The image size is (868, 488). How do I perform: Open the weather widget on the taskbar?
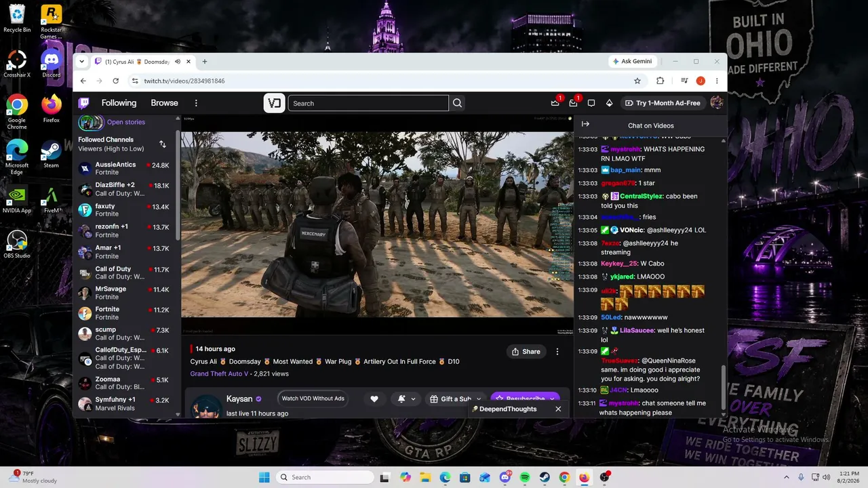point(34,476)
